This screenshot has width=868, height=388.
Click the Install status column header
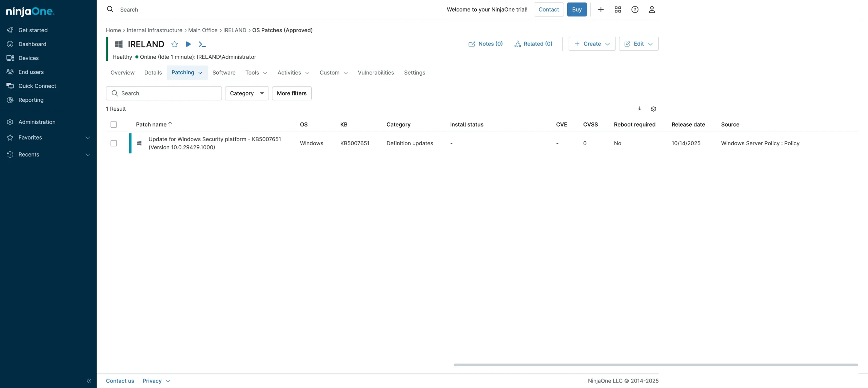(x=467, y=125)
